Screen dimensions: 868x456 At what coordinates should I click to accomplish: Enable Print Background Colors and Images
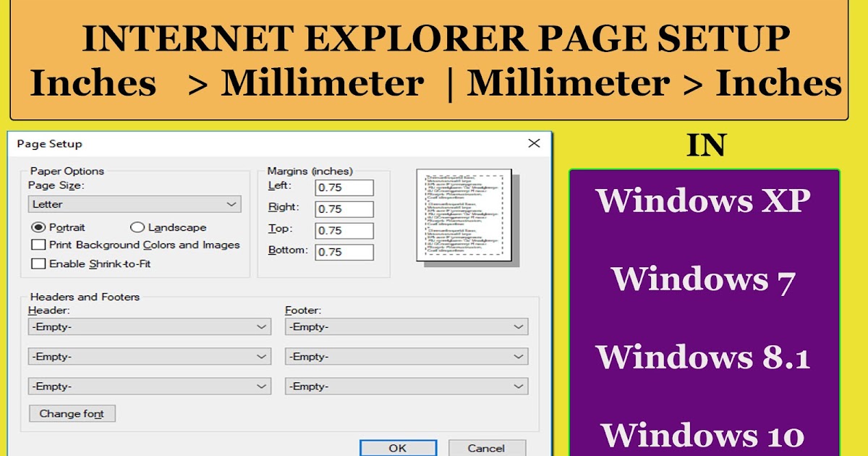tap(37, 245)
